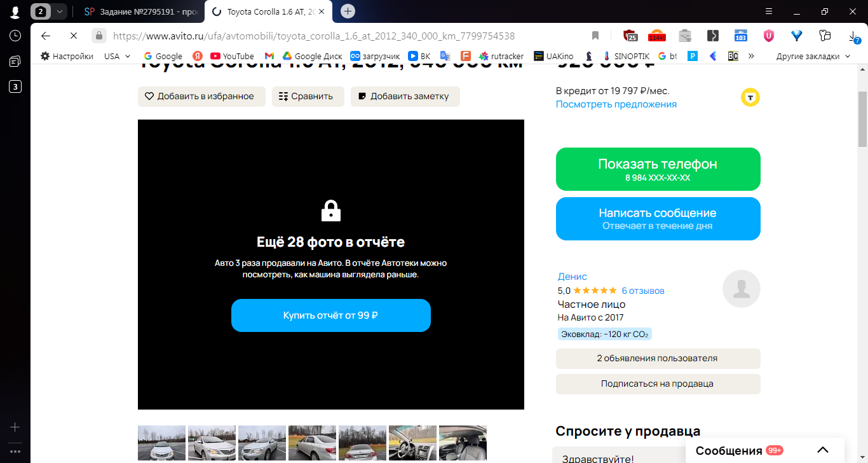Open the blue P bookmark icon
Viewport: 868px width, 463px height.
coord(693,56)
